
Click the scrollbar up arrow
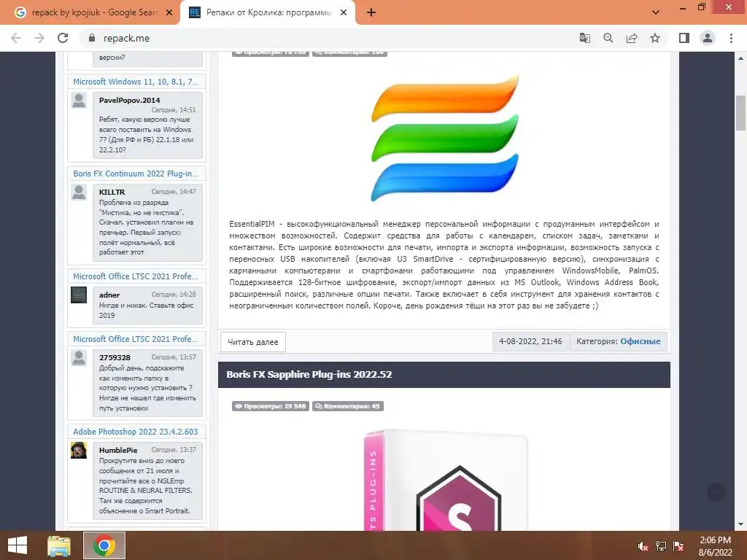(740, 58)
